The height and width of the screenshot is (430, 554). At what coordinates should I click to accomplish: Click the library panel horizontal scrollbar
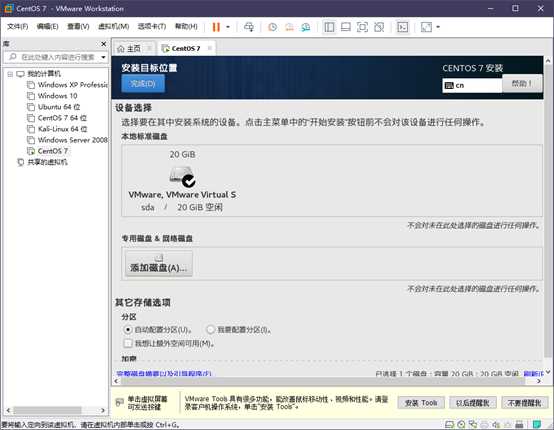click(x=47, y=410)
